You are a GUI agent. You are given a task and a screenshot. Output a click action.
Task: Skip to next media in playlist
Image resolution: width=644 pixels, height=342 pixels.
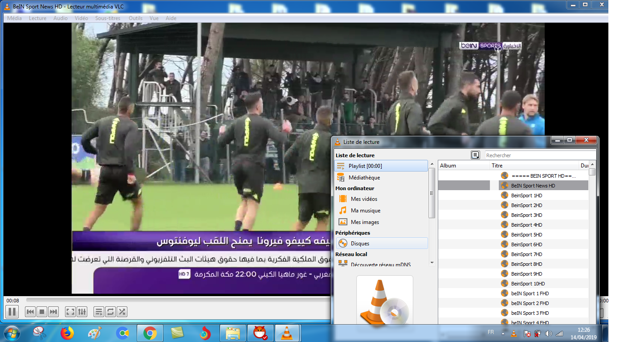click(x=53, y=312)
